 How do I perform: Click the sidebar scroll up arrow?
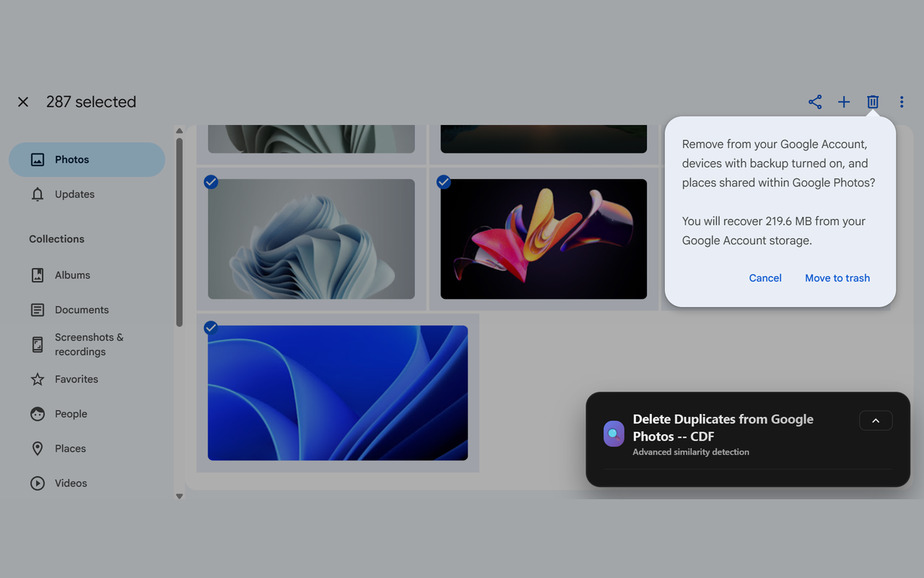coord(179,131)
